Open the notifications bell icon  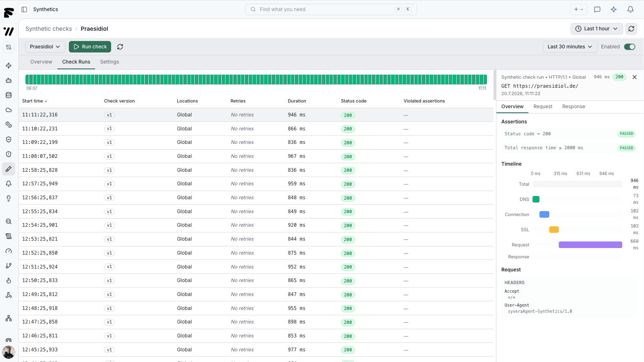(630, 9)
